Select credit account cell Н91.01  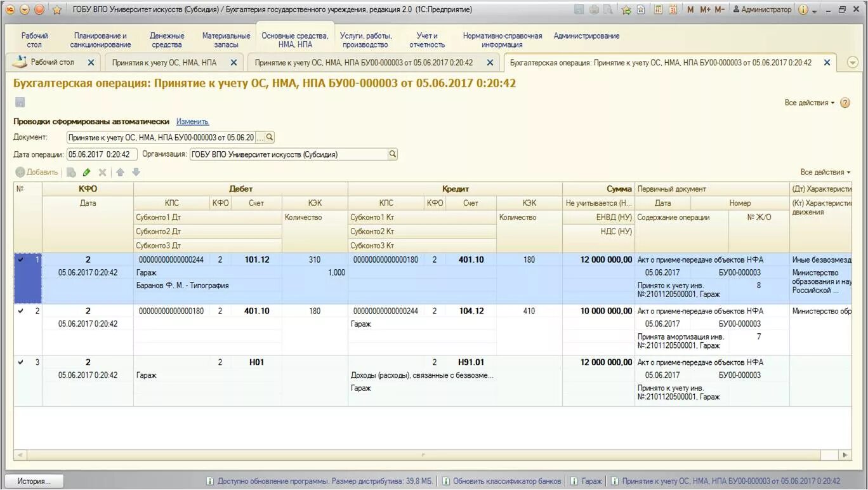(x=471, y=362)
